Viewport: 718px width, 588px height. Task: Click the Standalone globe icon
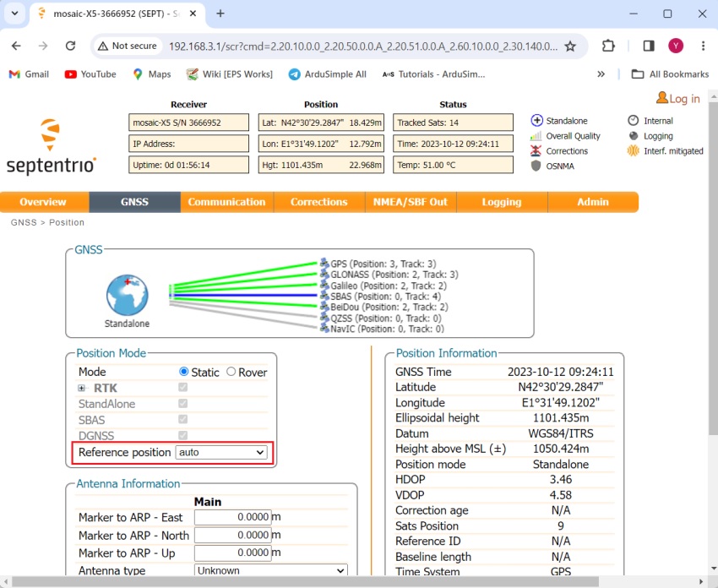pyautogui.click(x=127, y=295)
